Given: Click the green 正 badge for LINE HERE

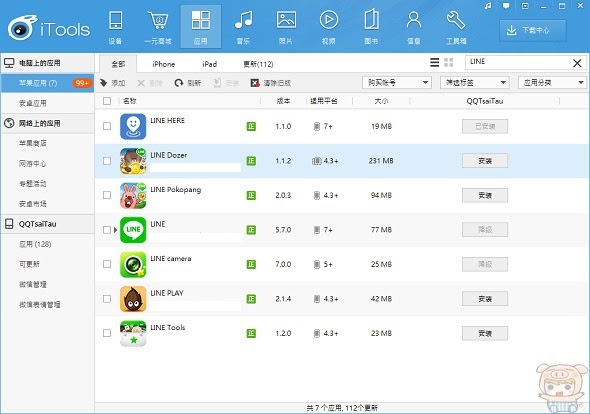Looking at the screenshot, I should pyautogui.click(x=251, y=126).
